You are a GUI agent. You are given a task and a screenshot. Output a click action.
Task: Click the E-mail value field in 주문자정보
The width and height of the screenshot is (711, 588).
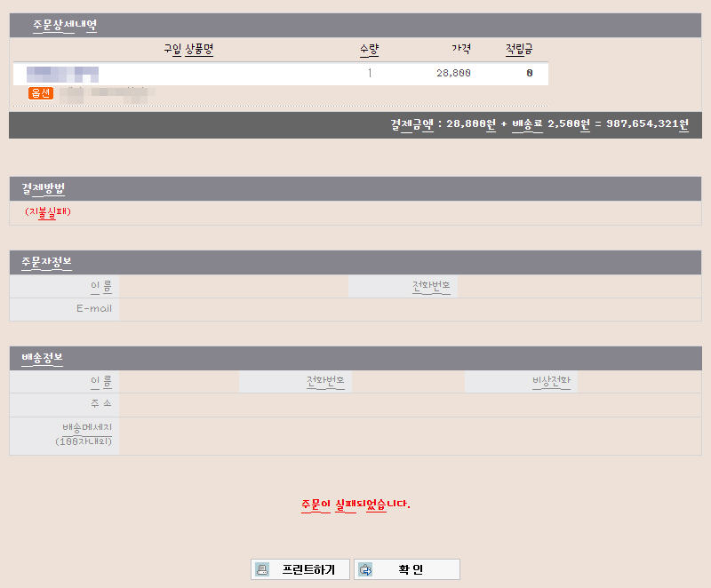[409, 309]
